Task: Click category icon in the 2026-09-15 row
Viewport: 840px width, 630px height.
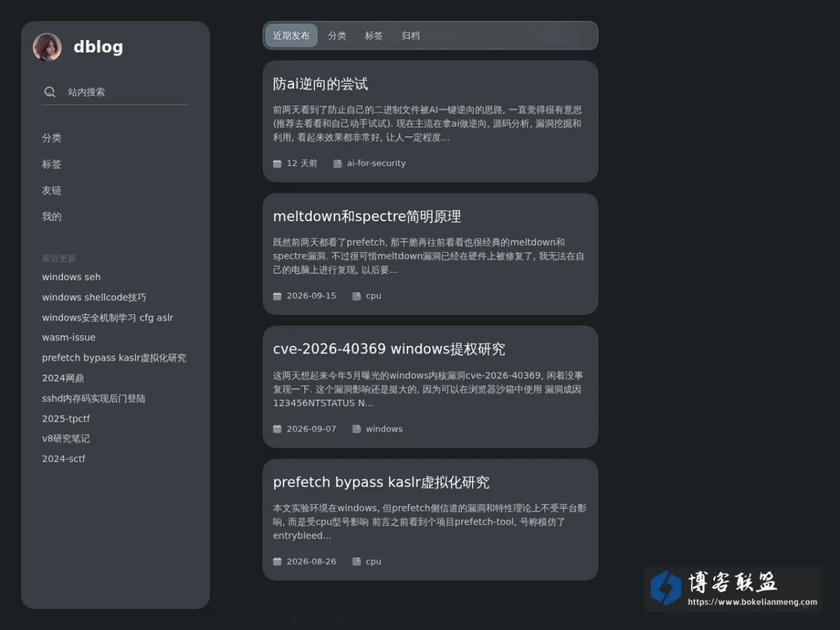Action: click(x=357, y=296)
